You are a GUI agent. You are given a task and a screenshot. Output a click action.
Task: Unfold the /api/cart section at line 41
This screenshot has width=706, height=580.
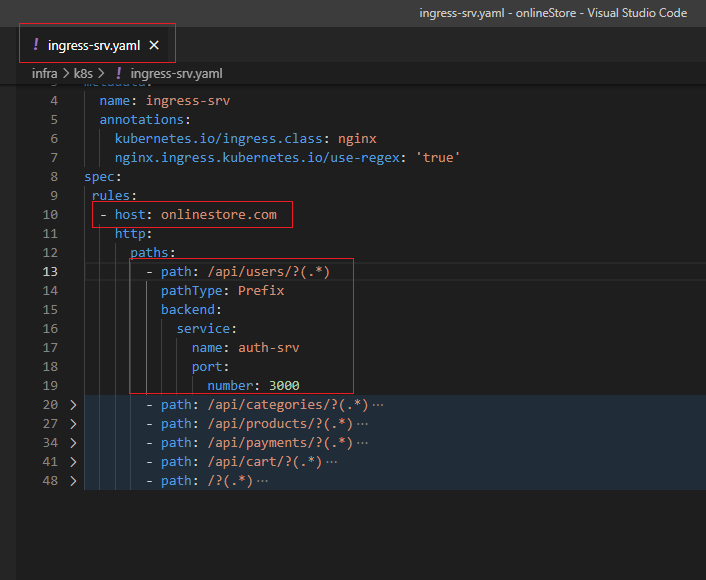72,462
